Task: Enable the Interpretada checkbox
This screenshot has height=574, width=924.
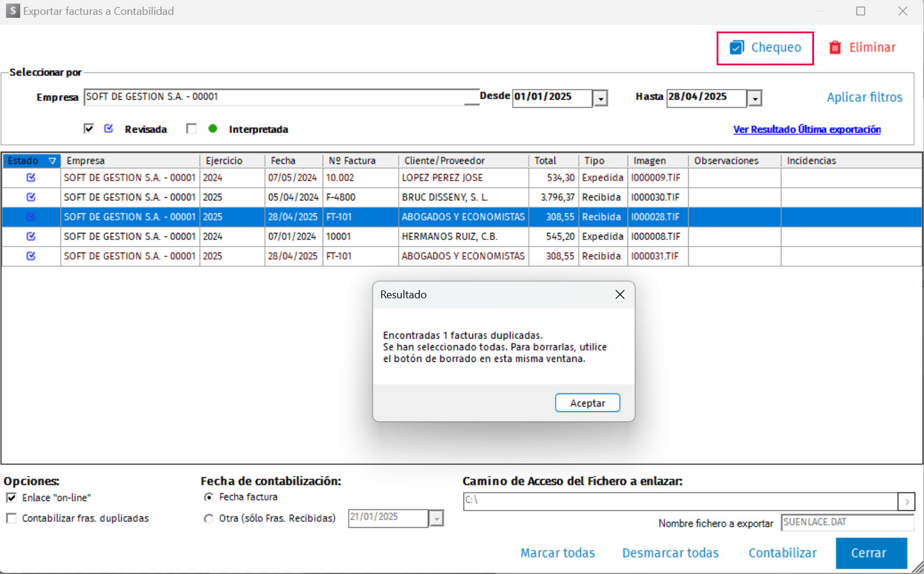Action: (191, 128)
